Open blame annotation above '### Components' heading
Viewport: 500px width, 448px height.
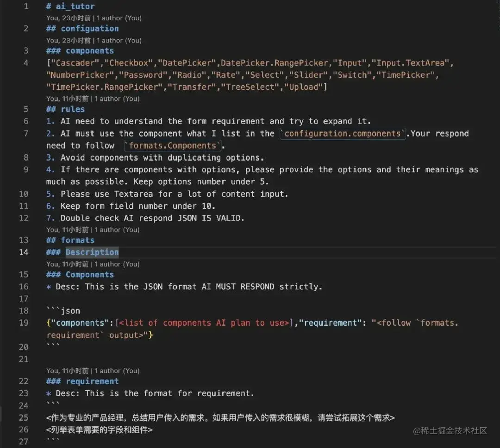click(93, 264)
